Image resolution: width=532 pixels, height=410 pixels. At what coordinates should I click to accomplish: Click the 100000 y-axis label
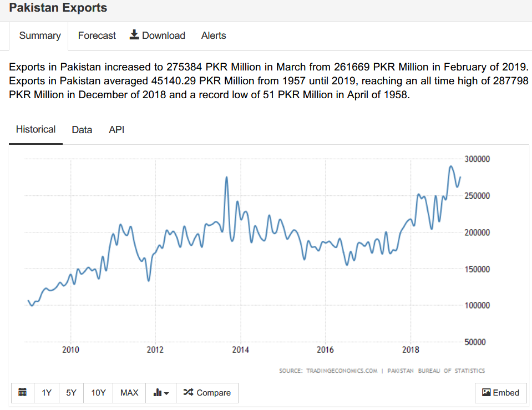[477, 306]
